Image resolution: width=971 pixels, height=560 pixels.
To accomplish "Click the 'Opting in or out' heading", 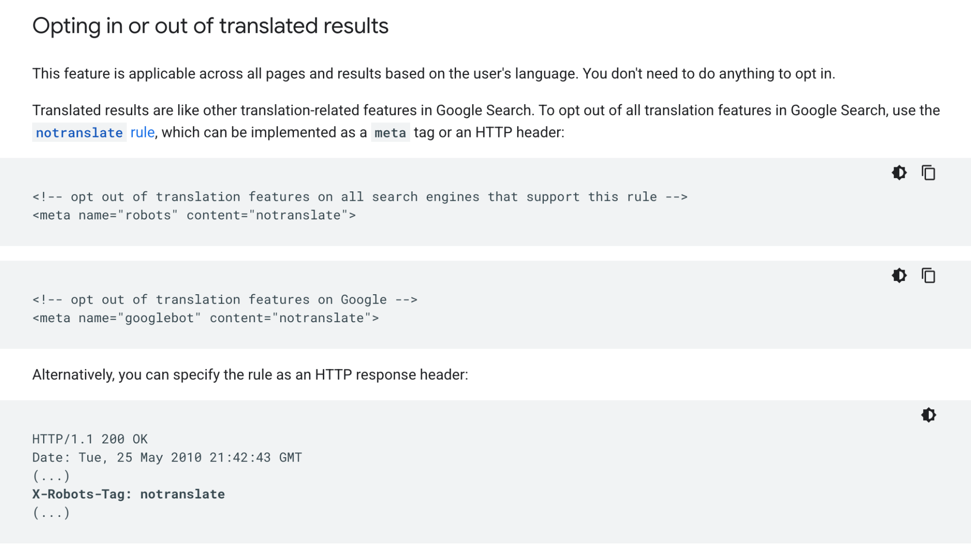I will tap(210, 26).
